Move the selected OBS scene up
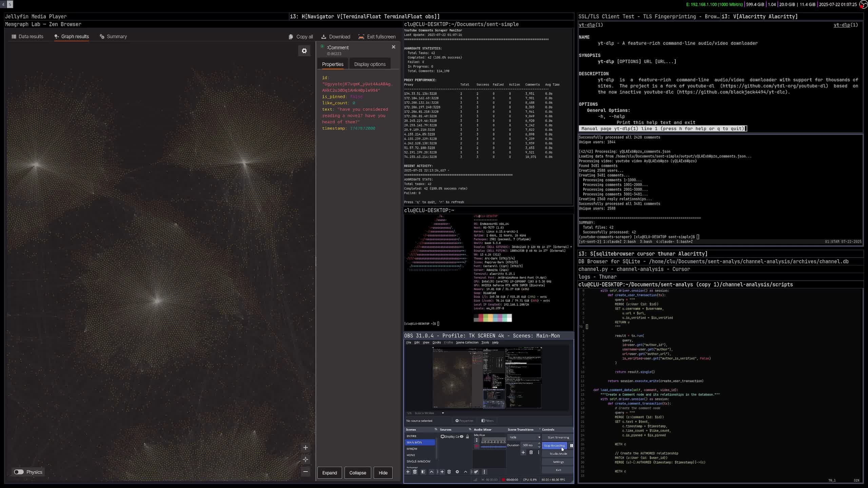Image resolution: width=868 pixels, height=488 pixels. click(432, 472)
